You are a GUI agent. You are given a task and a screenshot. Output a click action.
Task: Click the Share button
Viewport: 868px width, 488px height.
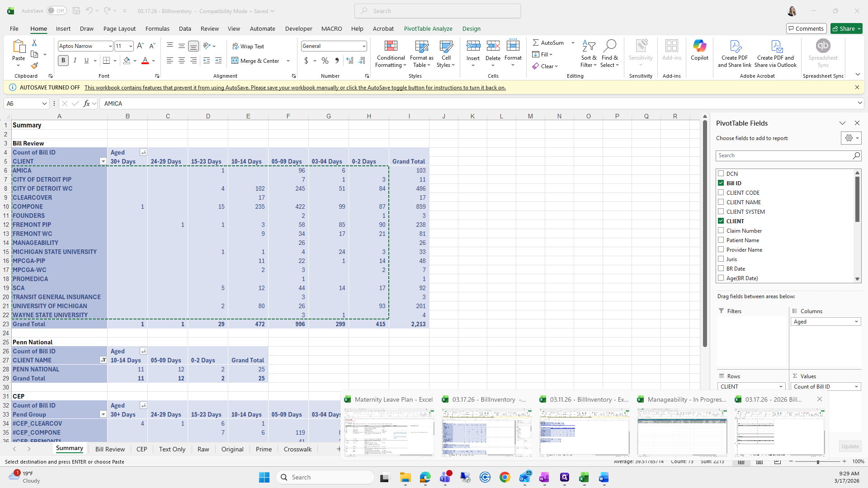coord(844,28)
